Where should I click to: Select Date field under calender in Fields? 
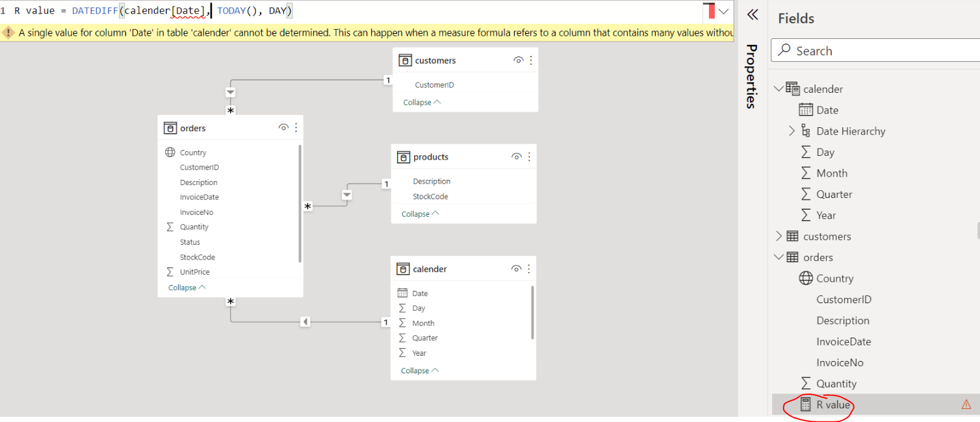coord(827,110)
